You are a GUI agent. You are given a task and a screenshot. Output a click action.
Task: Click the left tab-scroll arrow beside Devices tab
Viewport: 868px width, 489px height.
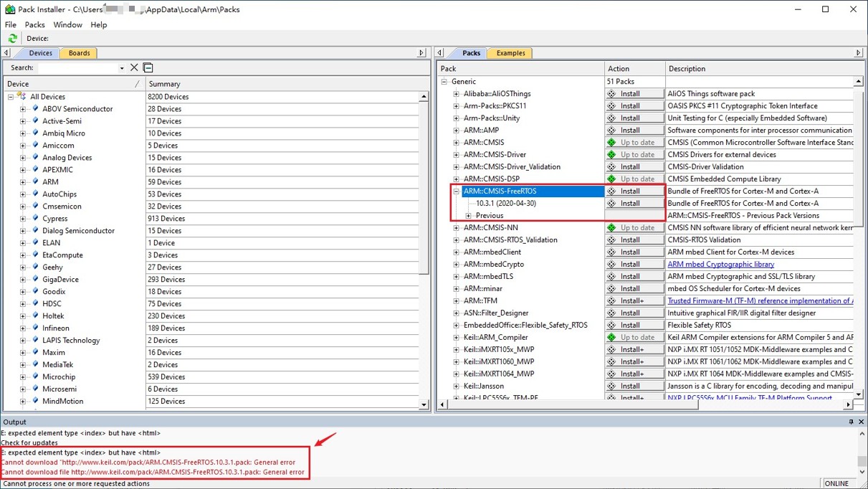(x=6, y=53)
